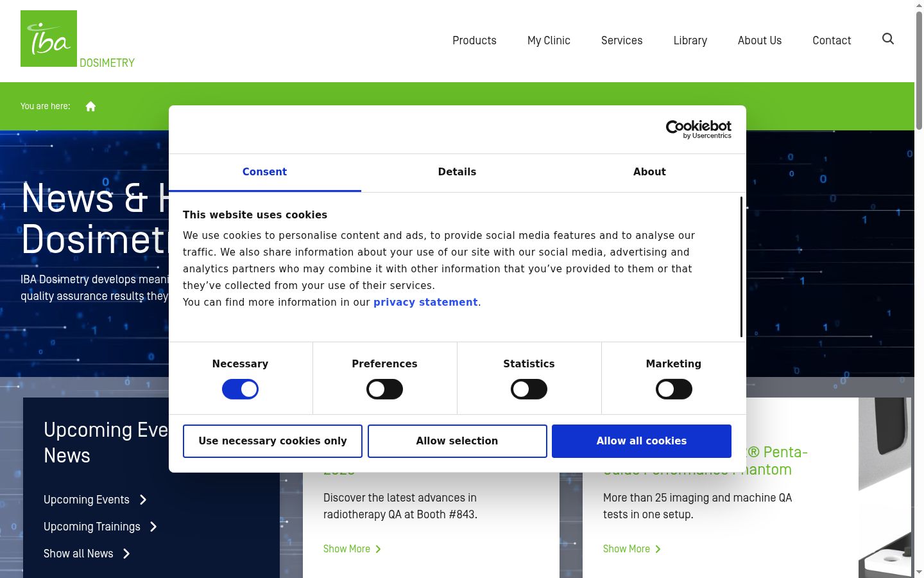
Task: Click the IBA Dosimetry logo
Action: pyautogui.click(x=78, y=39)
